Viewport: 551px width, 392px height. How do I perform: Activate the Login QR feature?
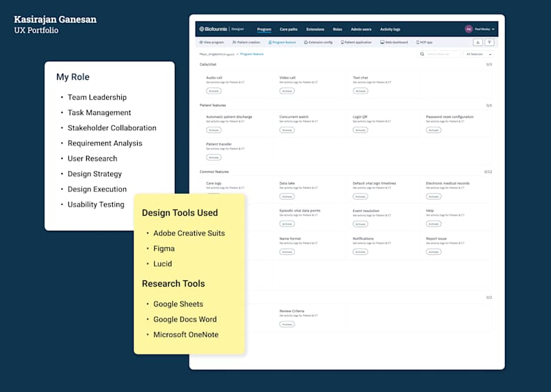pyautogui.click(x=360, y=130)
